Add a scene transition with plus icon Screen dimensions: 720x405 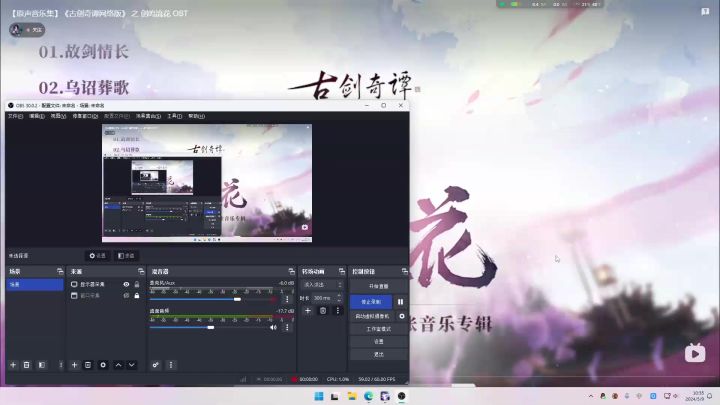coord(308,311)
